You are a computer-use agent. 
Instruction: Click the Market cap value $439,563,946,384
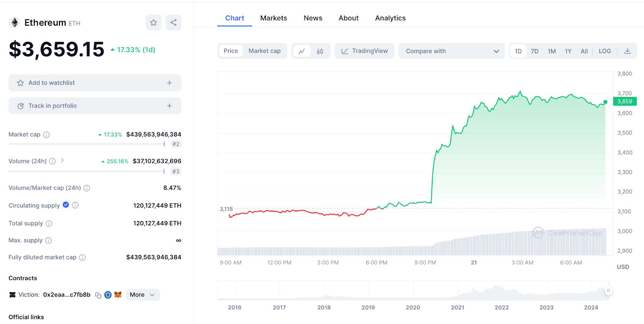[154, 135]
